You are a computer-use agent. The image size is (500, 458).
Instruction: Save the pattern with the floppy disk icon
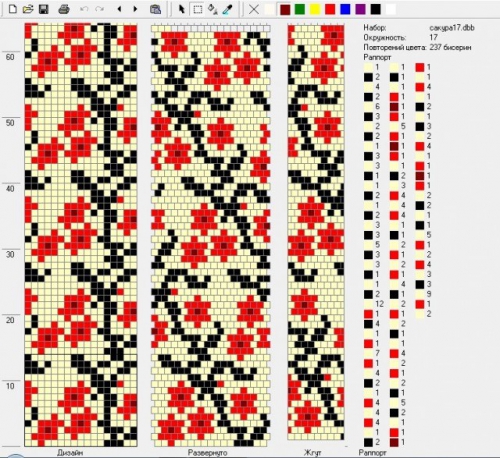tap(44, 9)
